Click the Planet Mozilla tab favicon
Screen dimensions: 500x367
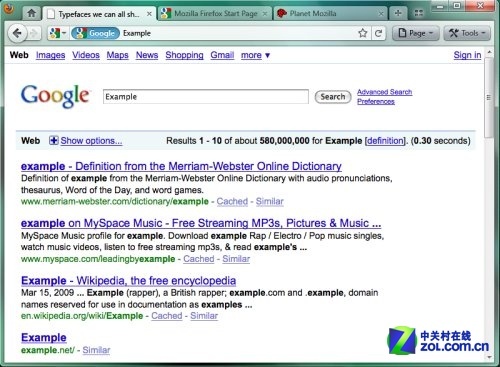[x=282, y=14]
